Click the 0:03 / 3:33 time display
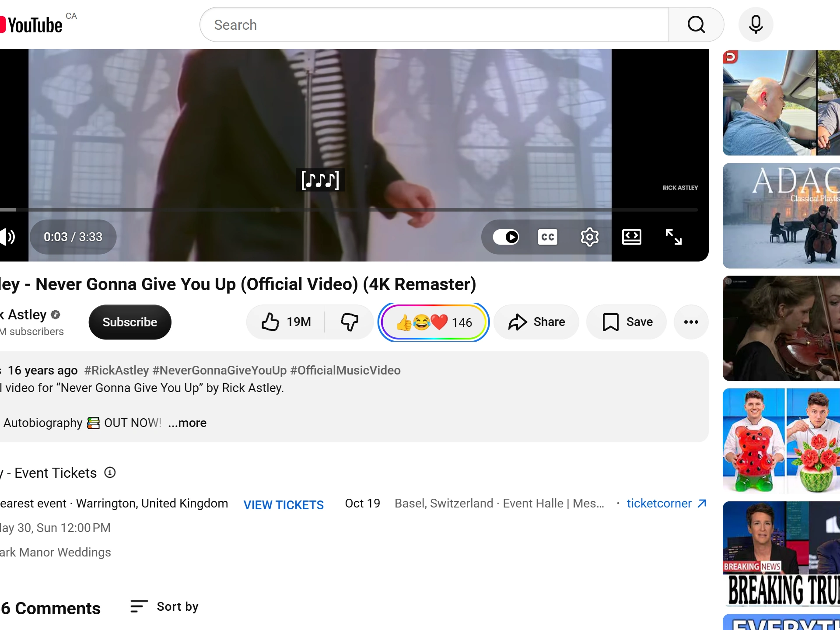The width and height of the screenshot is (840, 630). point(73,237)
